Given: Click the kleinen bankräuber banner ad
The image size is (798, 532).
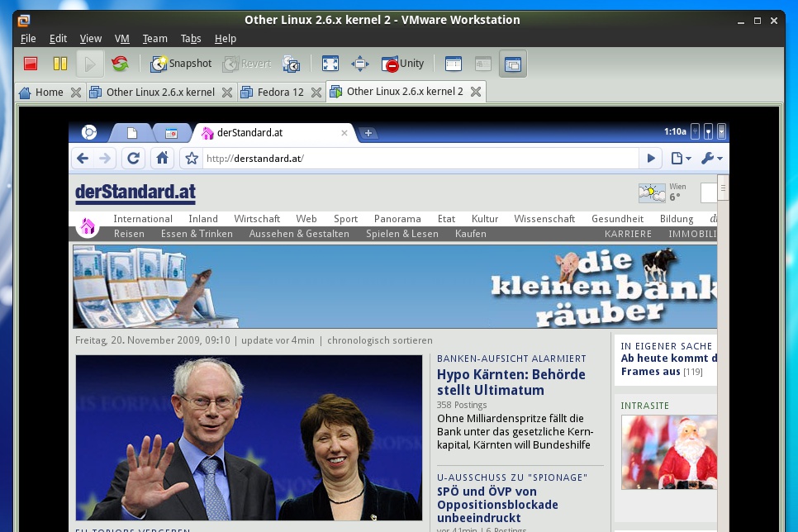Looking at the screenshot, I should pyautogui.click(x=395, y=287).
